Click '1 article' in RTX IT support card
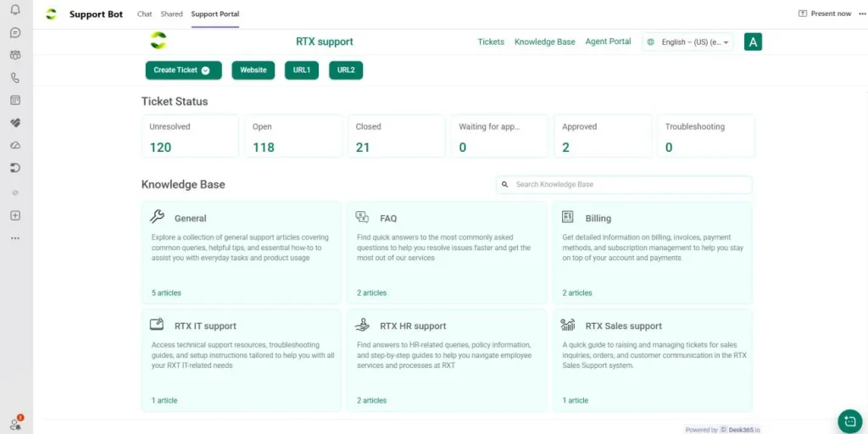Image resolution: width=868 pixels, height=434 pixels. (x=164, y=400)
